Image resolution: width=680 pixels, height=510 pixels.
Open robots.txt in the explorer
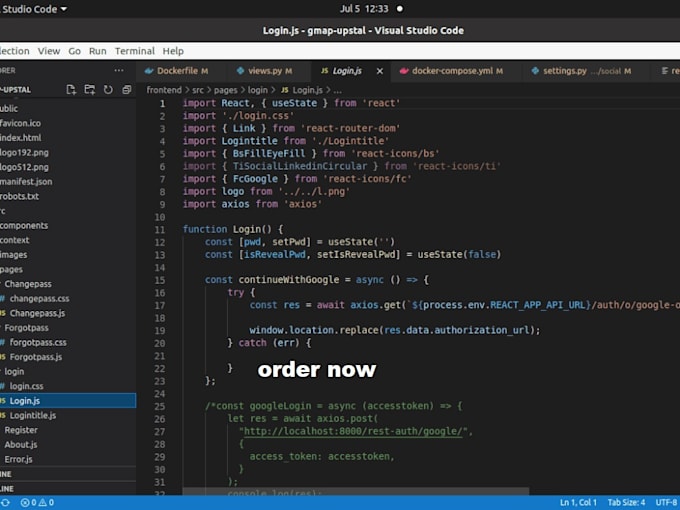(x=20, y=196)
